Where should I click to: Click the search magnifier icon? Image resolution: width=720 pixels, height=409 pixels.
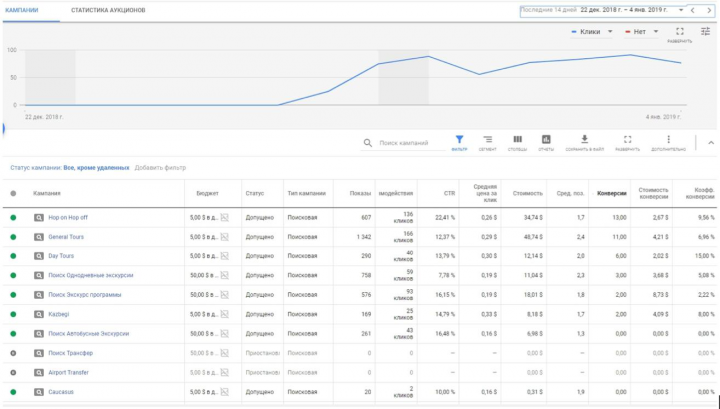368,143
